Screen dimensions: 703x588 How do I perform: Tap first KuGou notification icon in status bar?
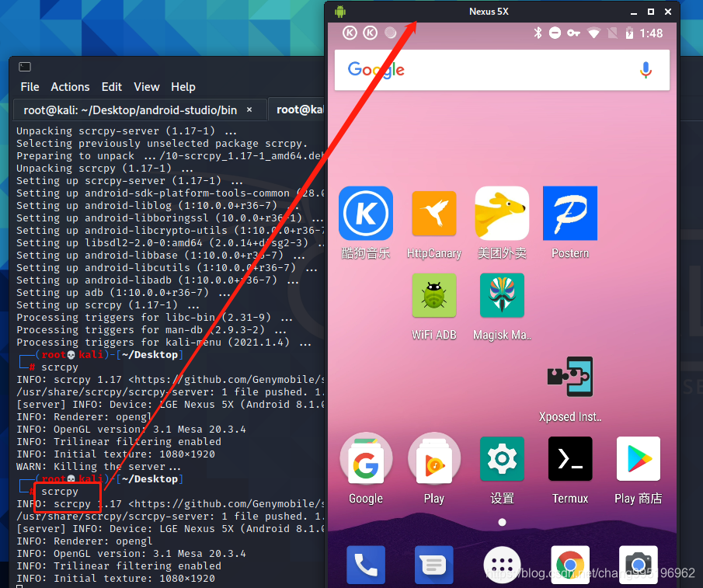tap(350, 33)
